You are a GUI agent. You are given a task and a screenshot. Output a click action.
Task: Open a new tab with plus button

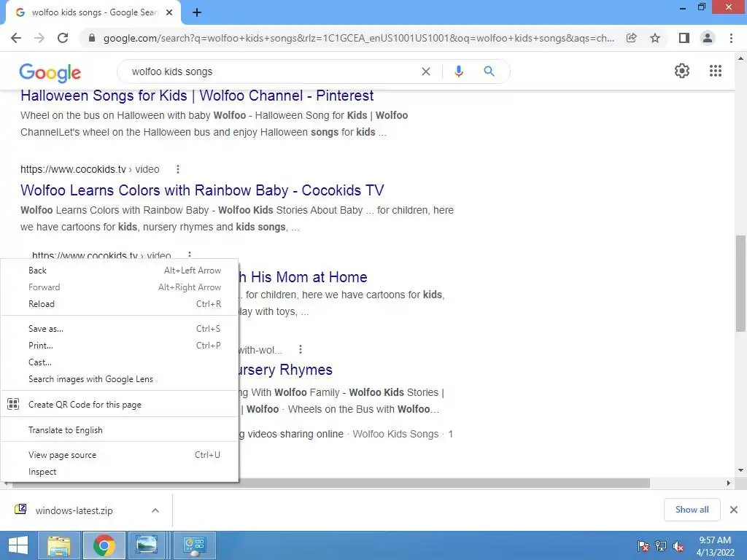coord(197,13)
